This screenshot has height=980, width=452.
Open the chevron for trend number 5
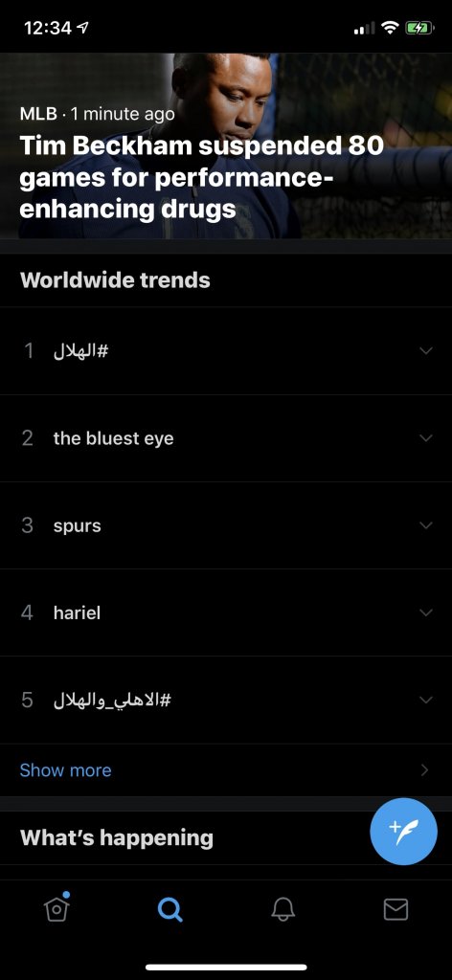point(426,700)
